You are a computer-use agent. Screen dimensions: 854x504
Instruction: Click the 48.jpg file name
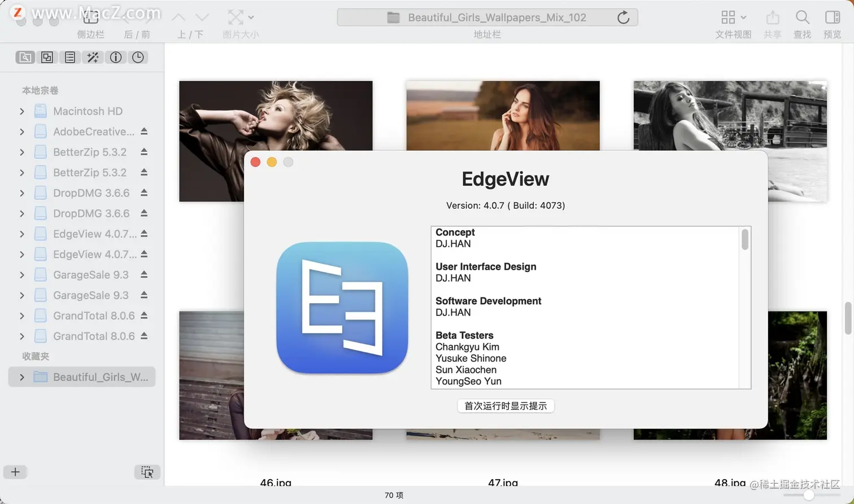point(730,483)
